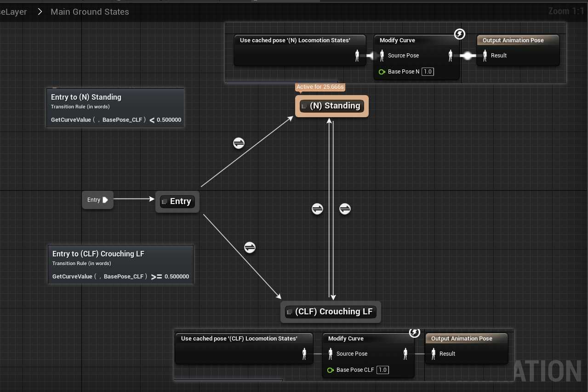
Task: Select right transition icon between Standing and Crouching
Action: [x=345, y=209]
